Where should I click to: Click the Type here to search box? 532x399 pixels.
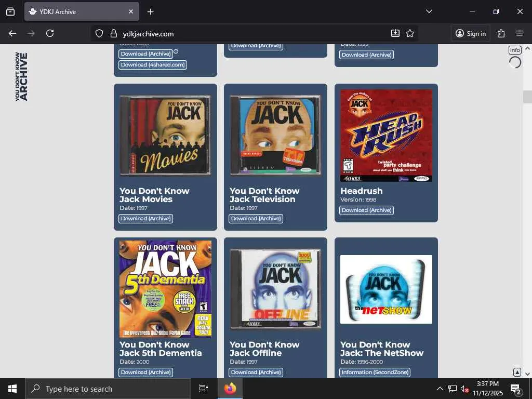pos(108,389)
